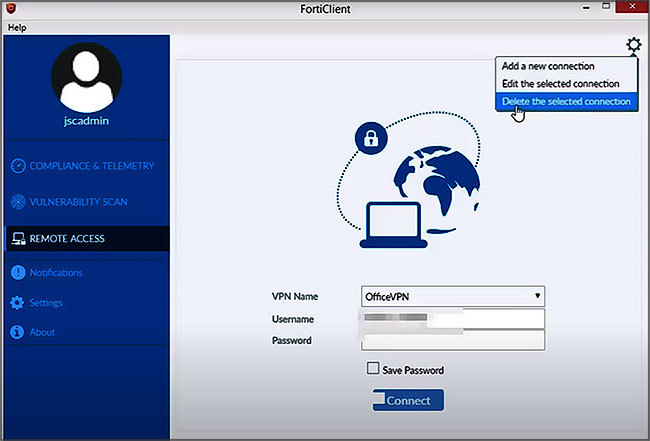The height and width of the screenshot is (441, 650).
Task: Click the jscadmin user avatar picture
Action: (86, 78)
